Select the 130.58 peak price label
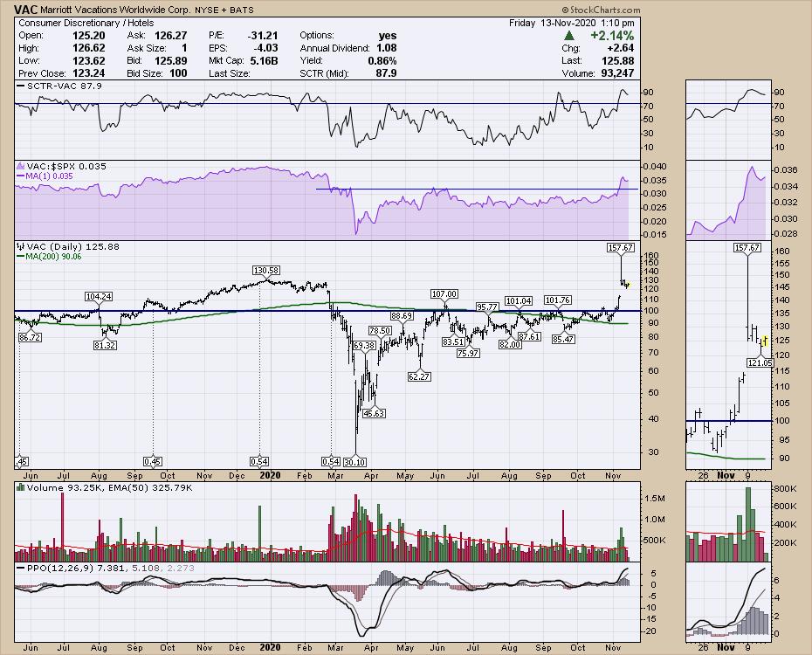 tap(266, 271)
